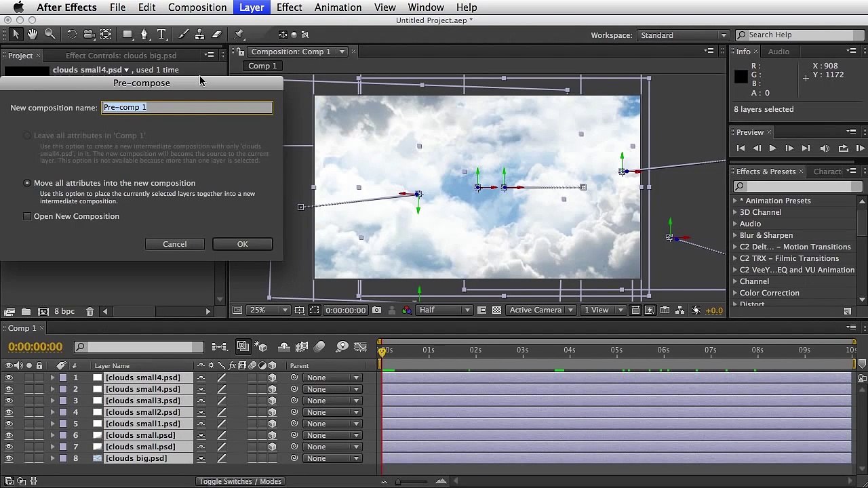Select the Brush tool
The height and width of the screenshot is (488, 868).
(x=183, y=35)
